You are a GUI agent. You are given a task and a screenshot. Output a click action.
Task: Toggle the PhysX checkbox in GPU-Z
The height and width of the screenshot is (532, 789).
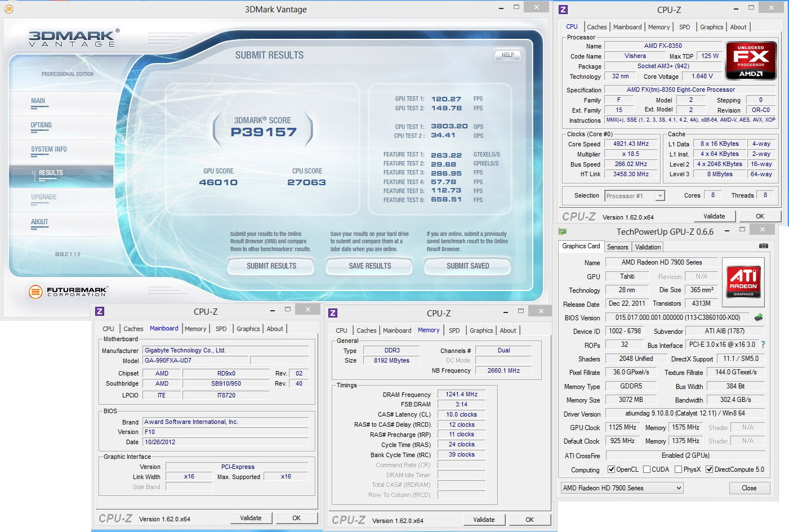coord(678,470)
